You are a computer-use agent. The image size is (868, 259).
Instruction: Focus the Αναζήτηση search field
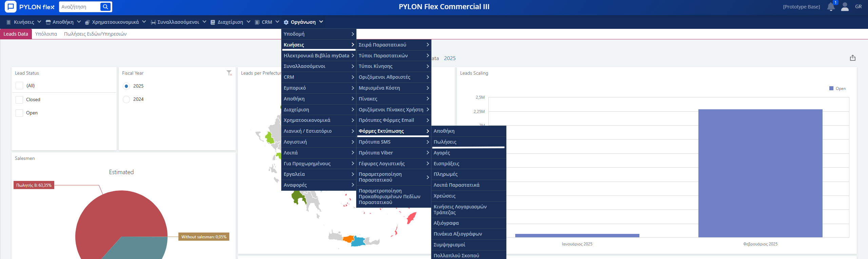coord(80,7)
